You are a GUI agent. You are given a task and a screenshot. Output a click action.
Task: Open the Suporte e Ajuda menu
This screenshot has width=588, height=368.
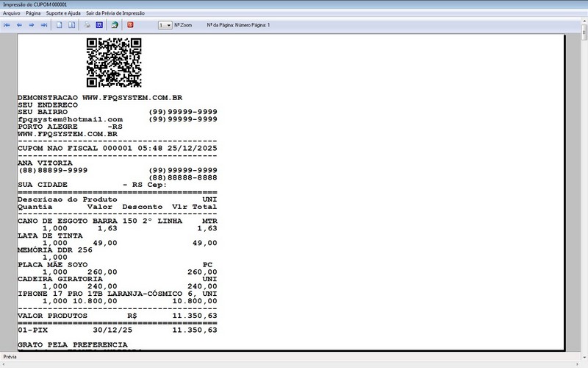pos(64,13)
